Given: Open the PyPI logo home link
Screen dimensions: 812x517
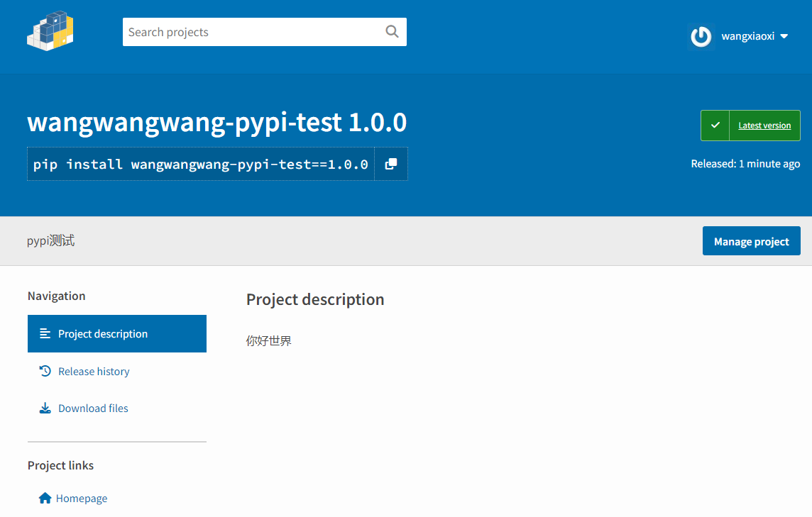Looking at the screenshot, I should [x=50, y=31].
